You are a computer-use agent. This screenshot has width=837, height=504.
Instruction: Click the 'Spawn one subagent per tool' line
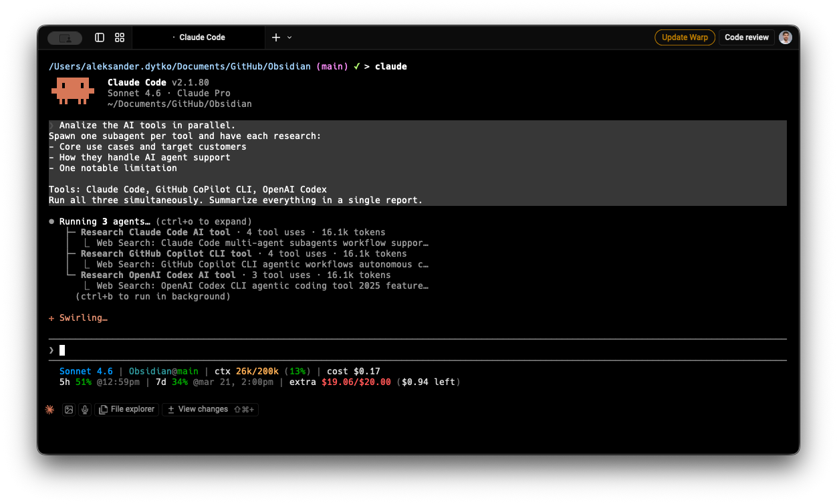pos(185,136)
